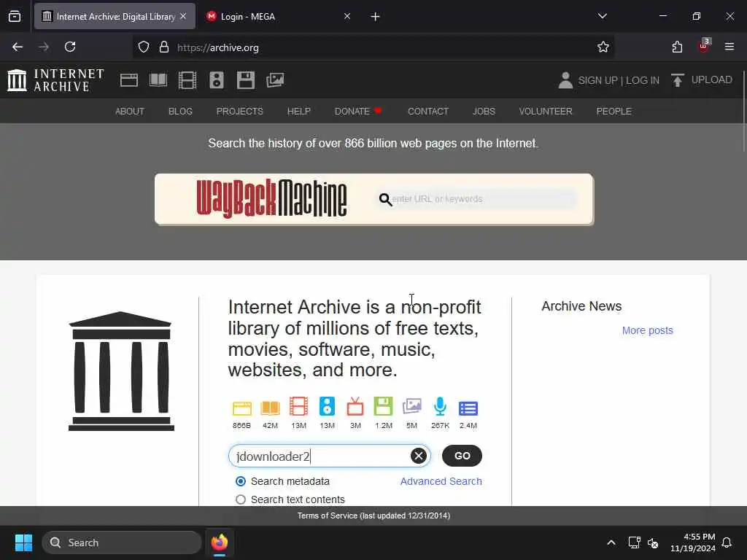Click the SIGN UP | LOG IN link
The image size is (747, 560).
[619, 80]
